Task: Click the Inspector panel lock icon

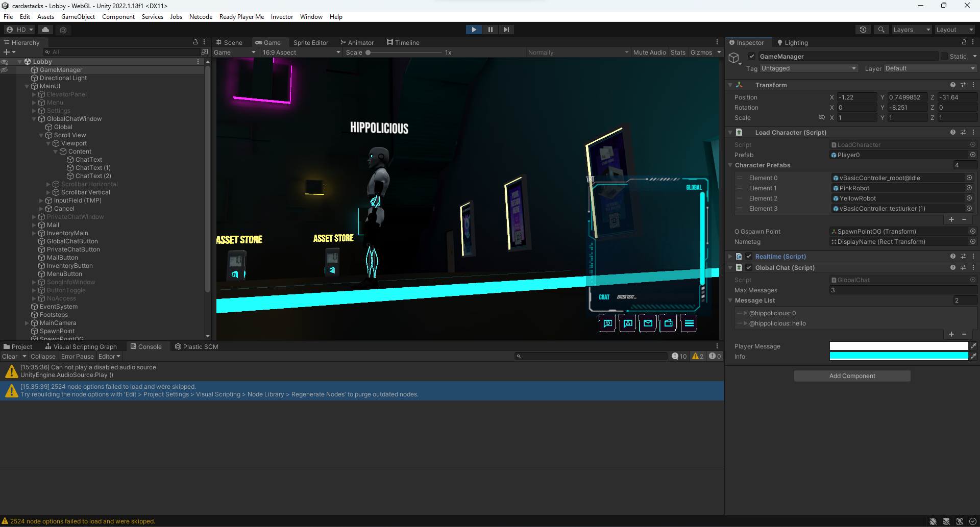Action: point(964,42)
